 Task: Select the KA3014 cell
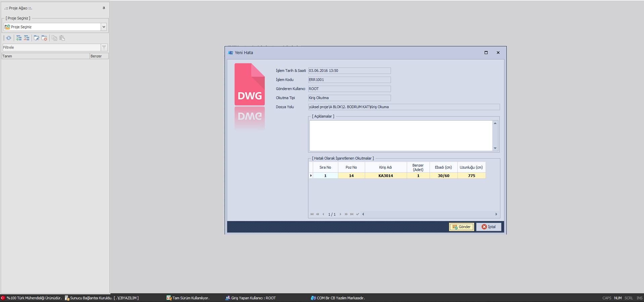click(386, 176)
